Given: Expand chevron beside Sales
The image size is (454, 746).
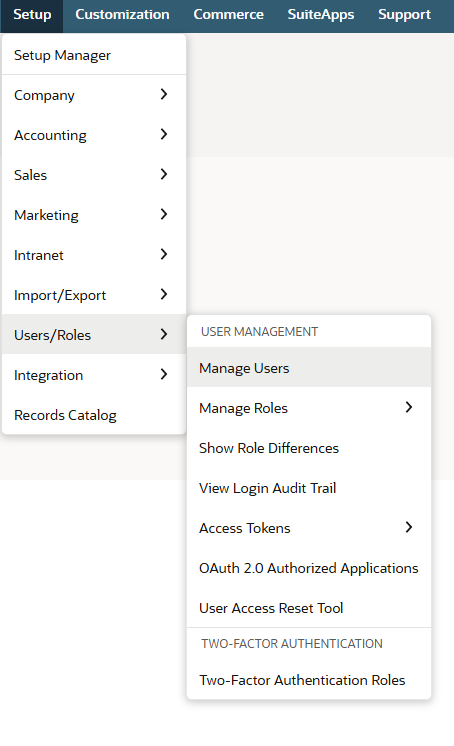Looking at the screenshot, I should [x=164, y=174].
